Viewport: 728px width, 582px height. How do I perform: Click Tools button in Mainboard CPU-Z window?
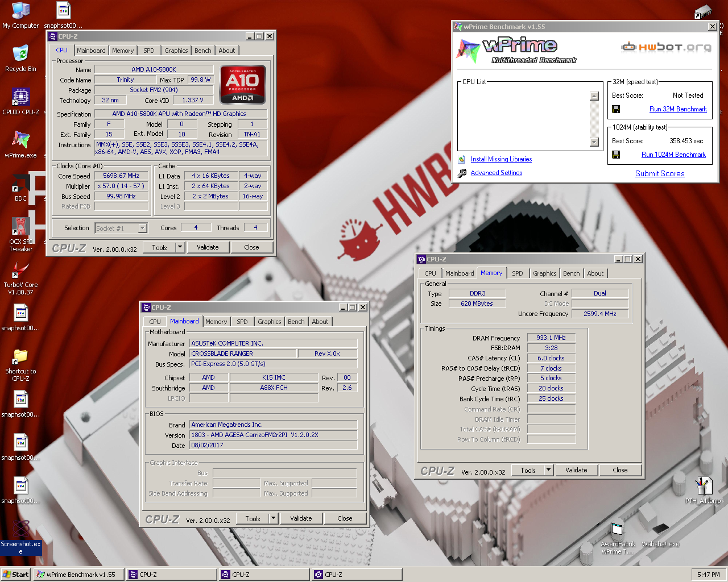tap(253, 518)
